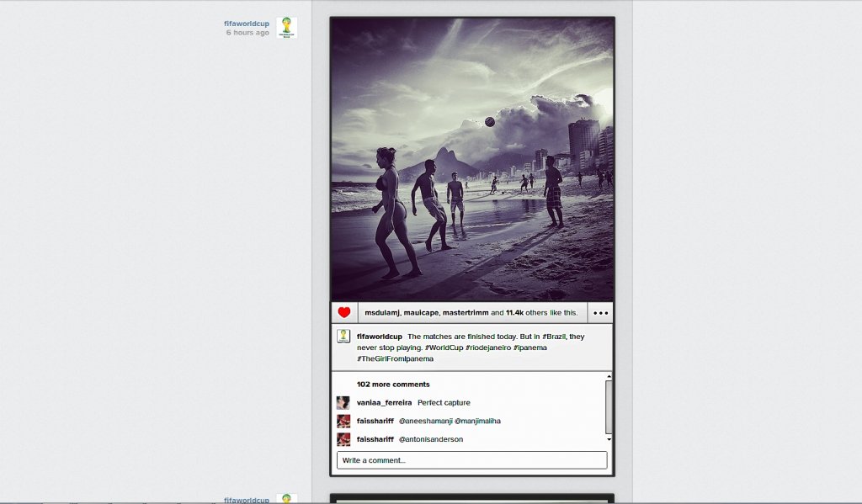Screen dimensions: 862x504
Task: Click the 'Perfect capture' comment text
Action: 444,402
